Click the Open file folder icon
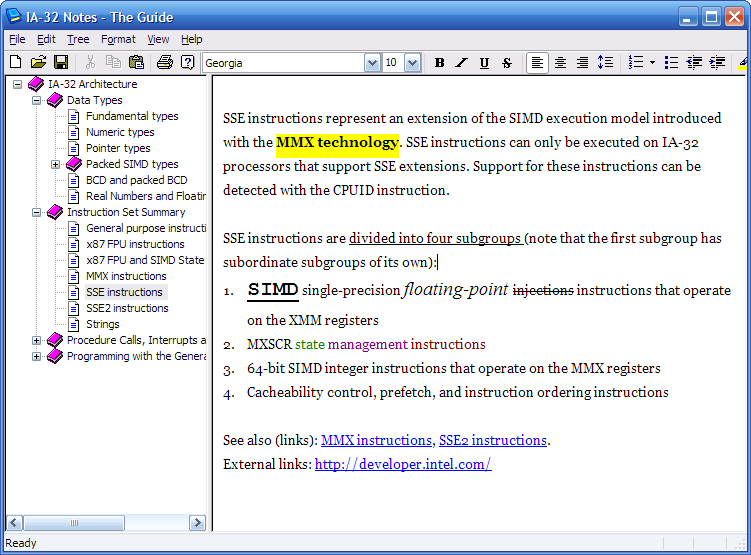Screen dimensions: 751x555 38,62
